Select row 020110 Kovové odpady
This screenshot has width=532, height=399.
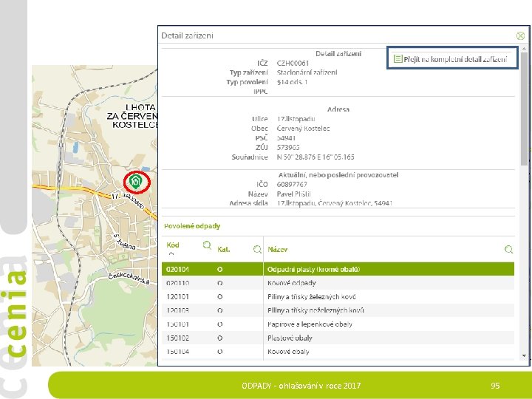[x=338, y=283]
